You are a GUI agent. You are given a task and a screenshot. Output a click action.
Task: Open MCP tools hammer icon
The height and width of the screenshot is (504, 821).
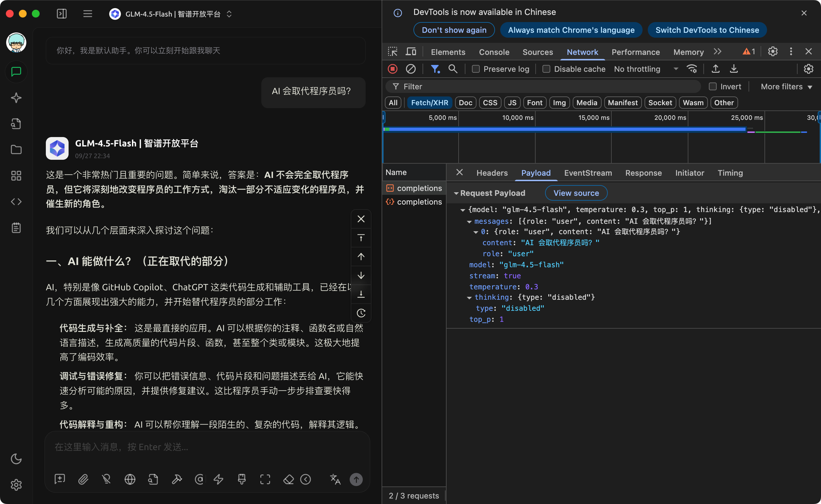pyautogui.click(x=176, y=479)
